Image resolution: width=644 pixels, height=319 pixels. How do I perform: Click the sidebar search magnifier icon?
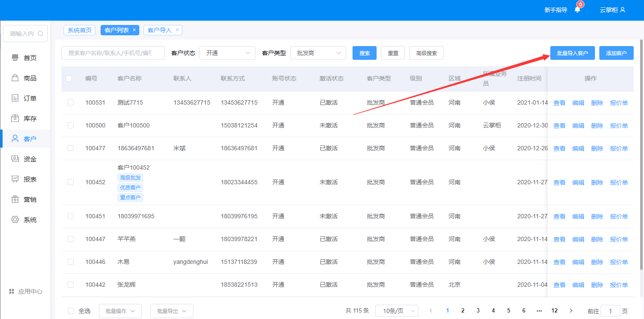[x=40, y=34]
